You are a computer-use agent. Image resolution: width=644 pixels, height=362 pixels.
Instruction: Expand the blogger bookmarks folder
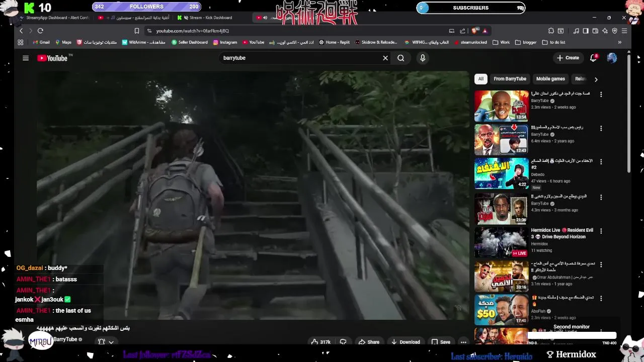pos(526,42)
